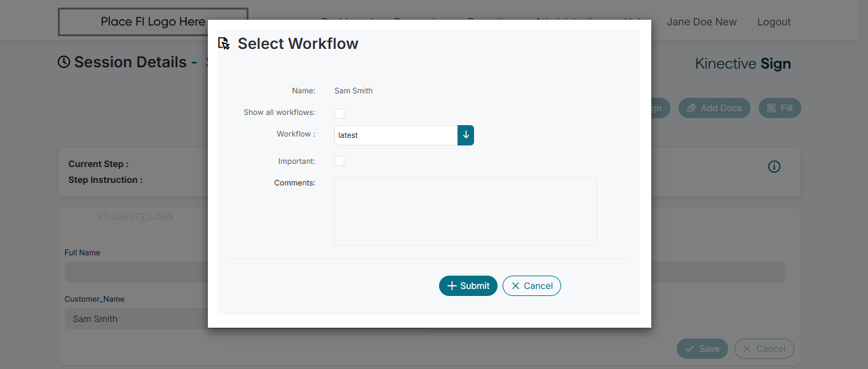Click Logout in the top navigation
Screen dimensions: 868x369
pos(774,22)
